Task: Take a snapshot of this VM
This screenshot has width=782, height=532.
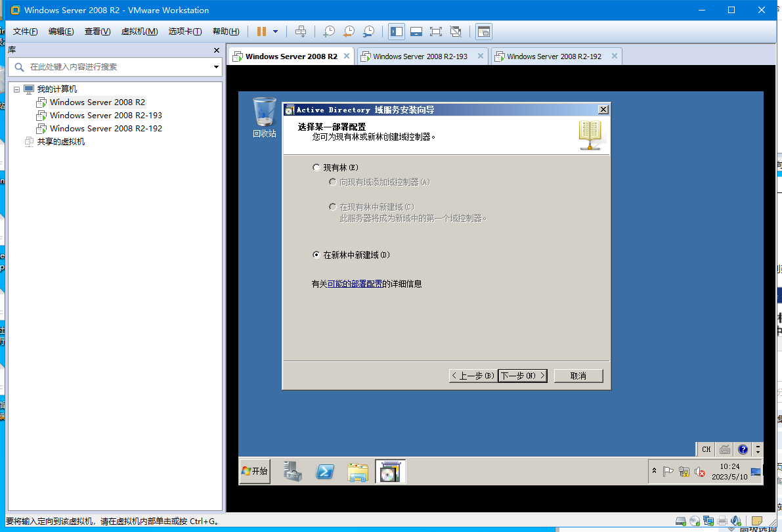Action: (x=329, y=32)
